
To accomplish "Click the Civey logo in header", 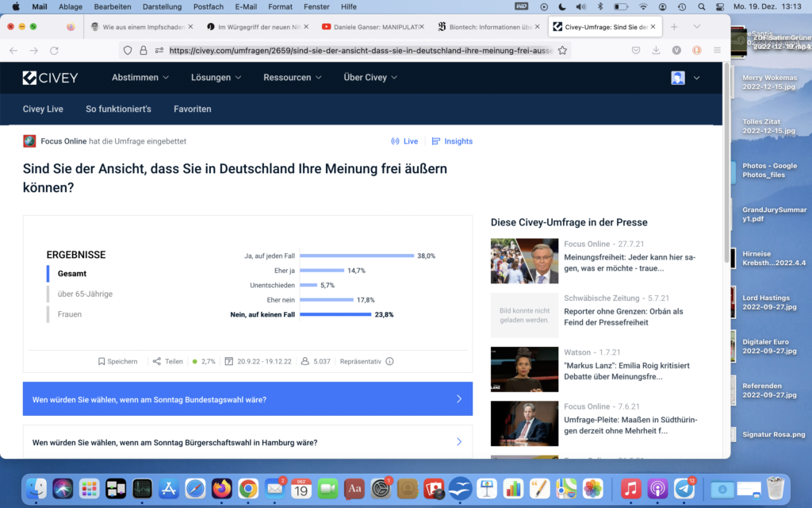I will 52,78.
